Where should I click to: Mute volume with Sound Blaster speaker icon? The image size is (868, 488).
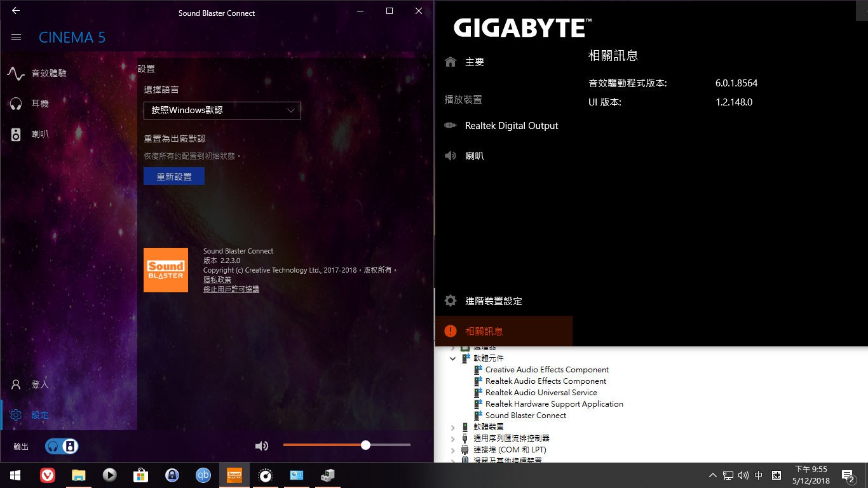click(261, 446)
